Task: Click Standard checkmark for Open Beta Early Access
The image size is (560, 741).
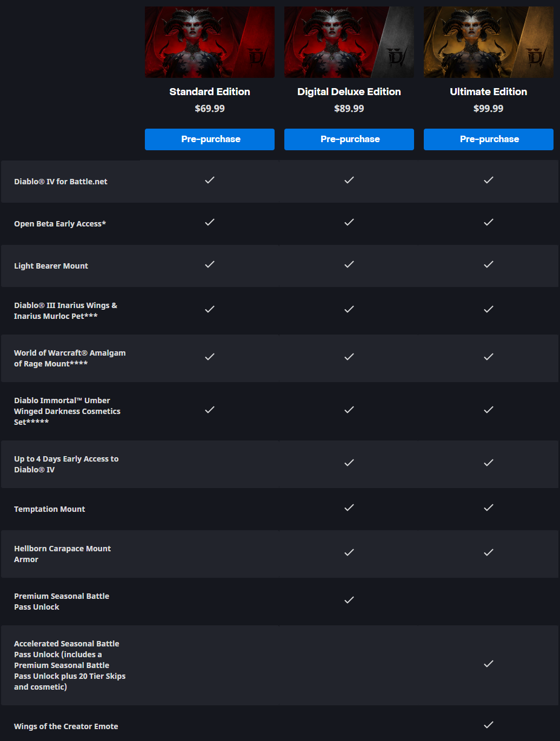Action: [x=210, y=222]
